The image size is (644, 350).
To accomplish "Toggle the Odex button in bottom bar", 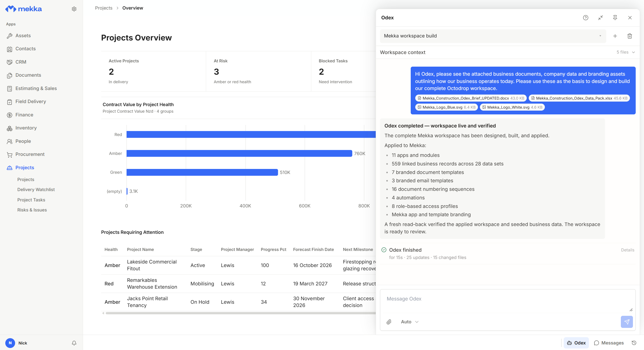I will (x=576, y=343).
